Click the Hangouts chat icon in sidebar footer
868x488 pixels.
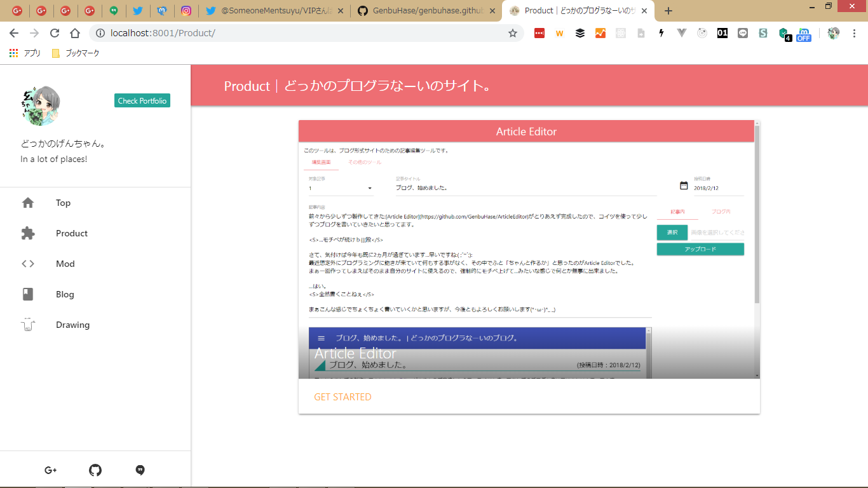[x=140, y=470]
